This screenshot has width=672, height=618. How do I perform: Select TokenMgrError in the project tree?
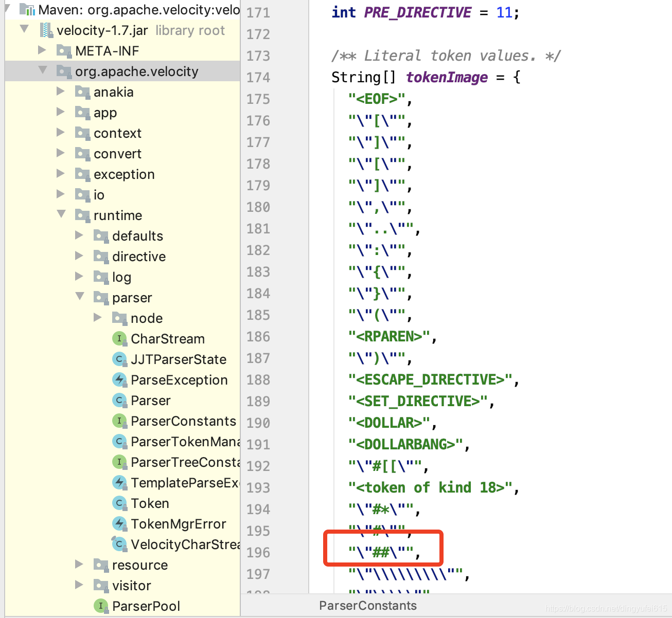179,524
